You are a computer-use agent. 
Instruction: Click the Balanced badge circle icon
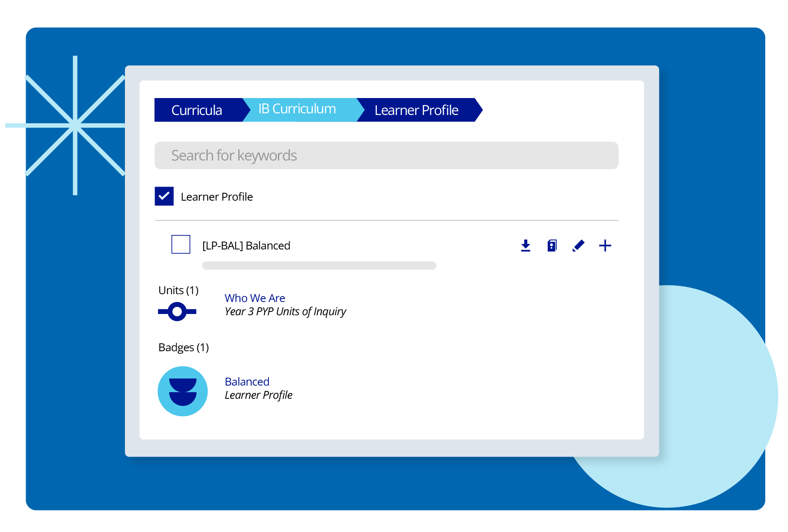pyautogui.click(x=182, y=391)
